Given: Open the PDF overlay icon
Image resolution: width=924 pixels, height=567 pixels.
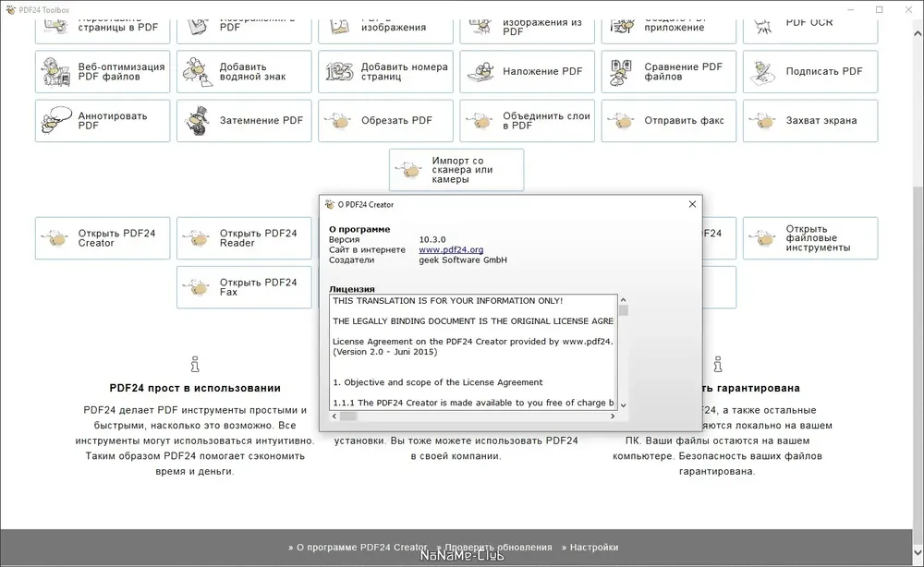Looking at the screenshot, I should tap(480, 72).
